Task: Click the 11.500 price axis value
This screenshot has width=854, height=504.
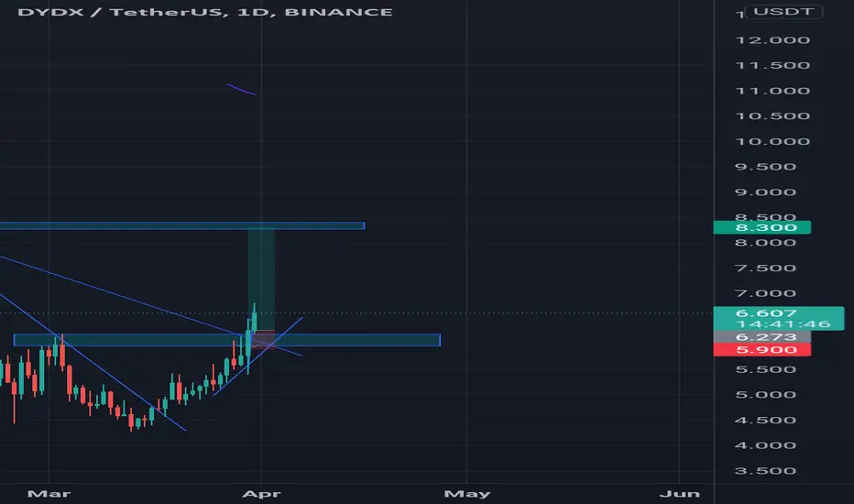Action: click(772, 65)
